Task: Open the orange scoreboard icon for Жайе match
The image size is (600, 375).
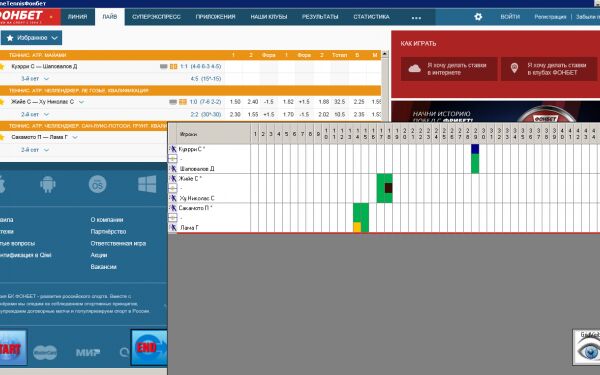Action: (183, 102)
